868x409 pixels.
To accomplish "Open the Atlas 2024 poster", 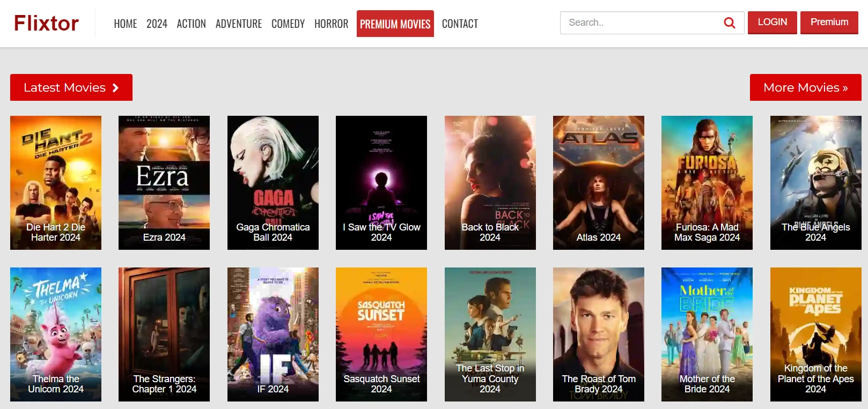I will pyautogui.click(x=599, y=183).
